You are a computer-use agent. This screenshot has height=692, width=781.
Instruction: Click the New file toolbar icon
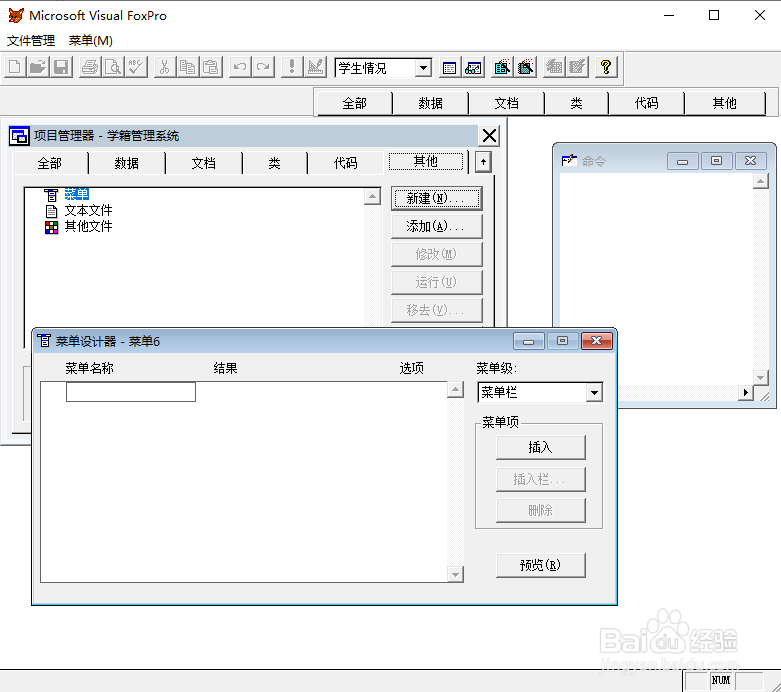pos(15,67)
